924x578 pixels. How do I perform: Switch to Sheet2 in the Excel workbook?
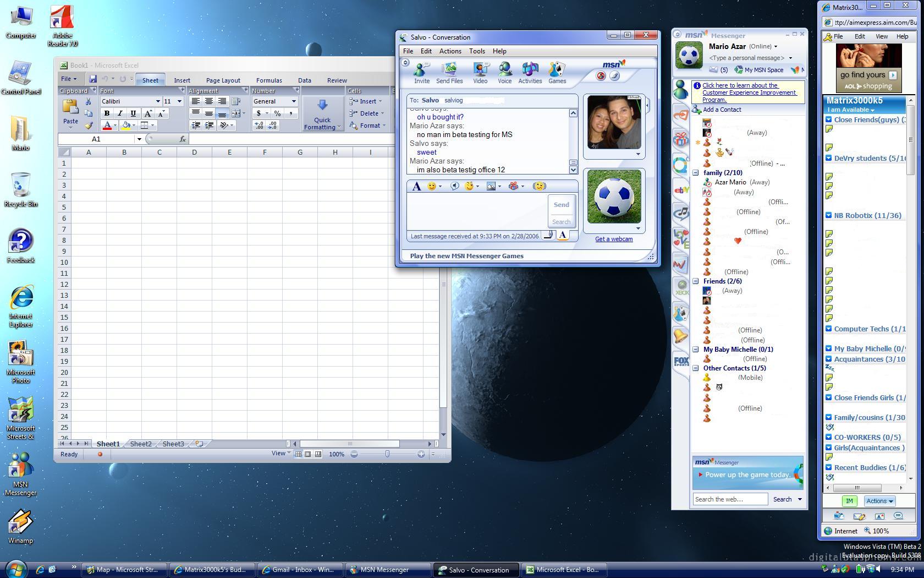click(x=140, y=444)
